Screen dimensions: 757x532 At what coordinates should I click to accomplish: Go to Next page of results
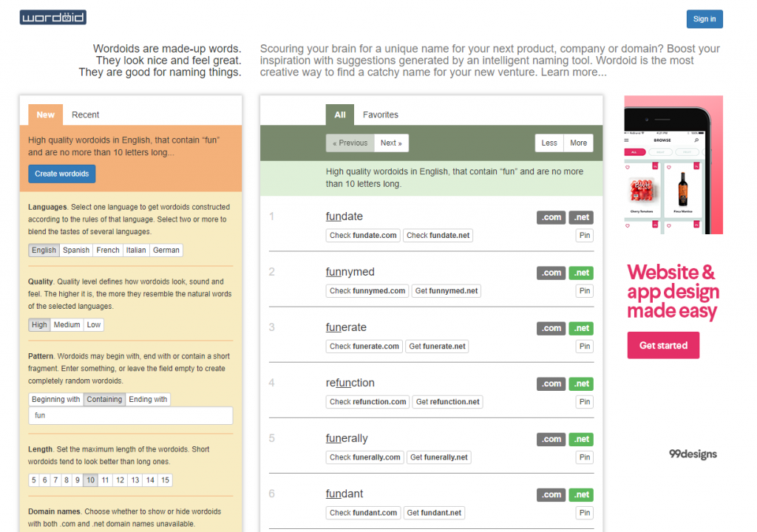click(x=391, y=143)
